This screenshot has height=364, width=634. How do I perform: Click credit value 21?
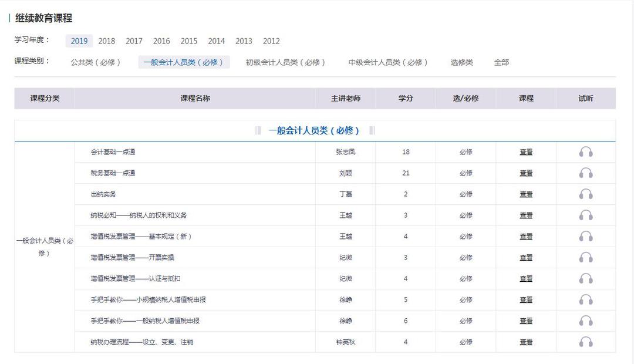(406, 173)
